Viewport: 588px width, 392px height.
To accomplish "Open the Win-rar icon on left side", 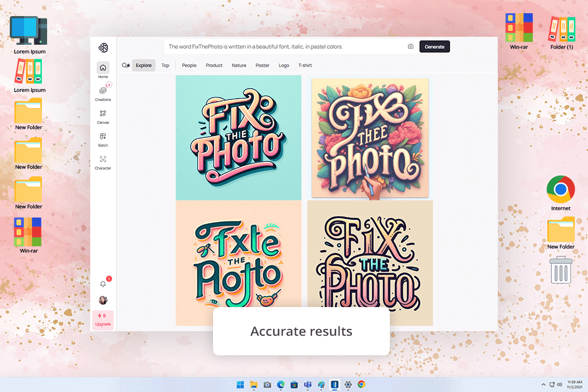I will [29, 235].
